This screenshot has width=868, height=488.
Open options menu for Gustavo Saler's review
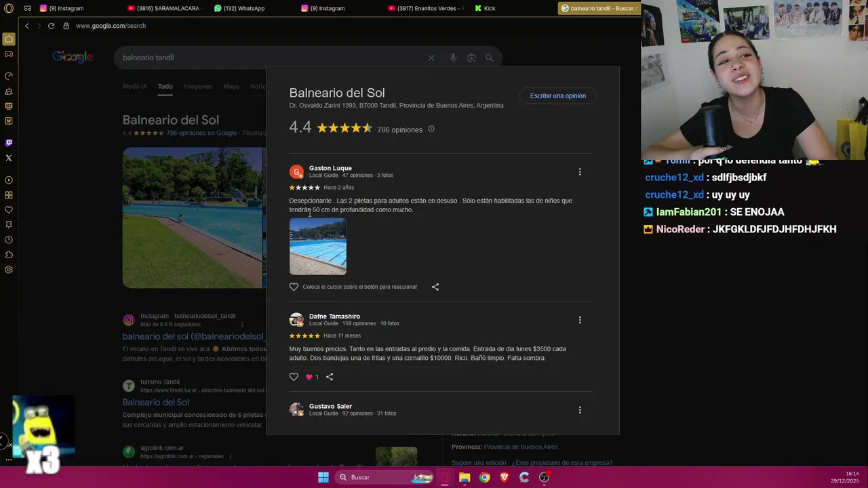(x=580, y=409)
